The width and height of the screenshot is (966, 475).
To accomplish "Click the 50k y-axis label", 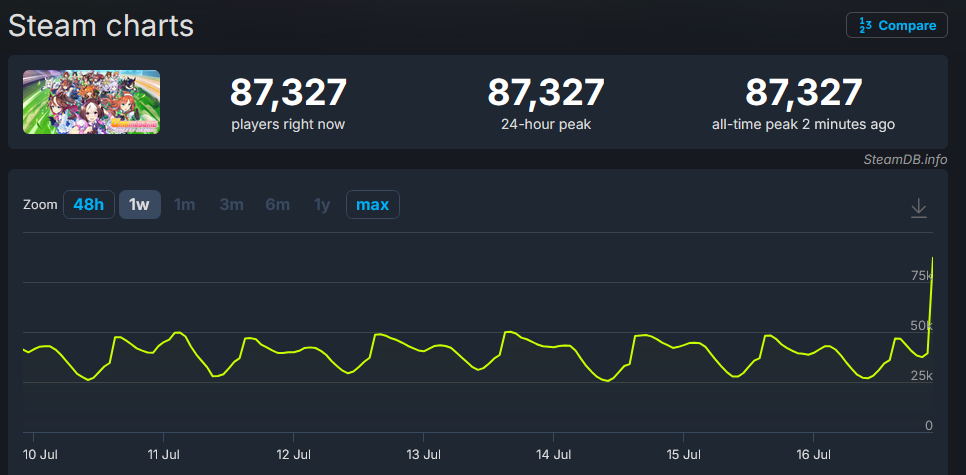I will click(922, 325).
